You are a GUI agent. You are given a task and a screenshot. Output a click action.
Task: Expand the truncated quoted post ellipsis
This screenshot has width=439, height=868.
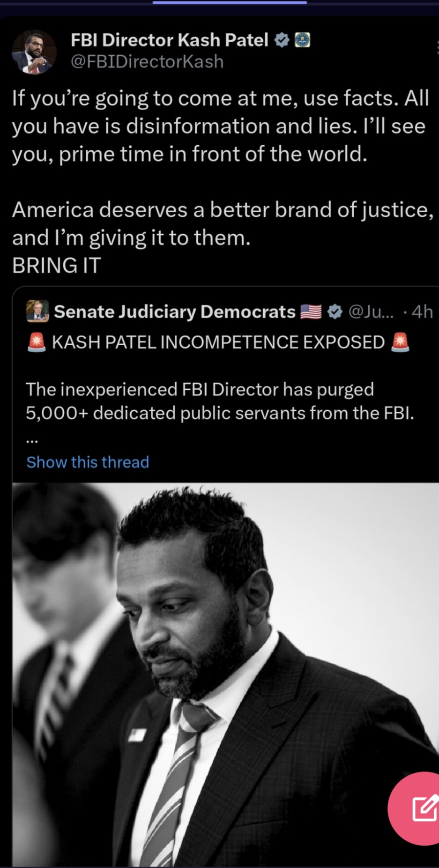pos(32,440)
